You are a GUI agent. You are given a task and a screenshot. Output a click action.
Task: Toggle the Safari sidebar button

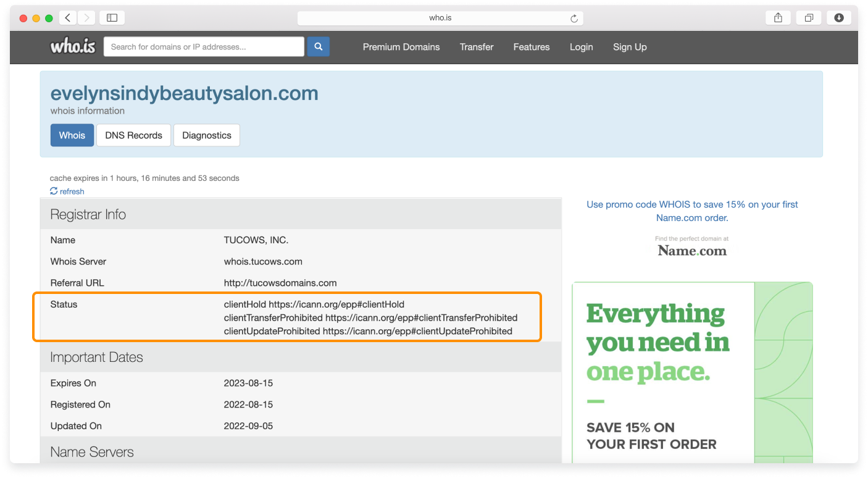pos(112,18)
